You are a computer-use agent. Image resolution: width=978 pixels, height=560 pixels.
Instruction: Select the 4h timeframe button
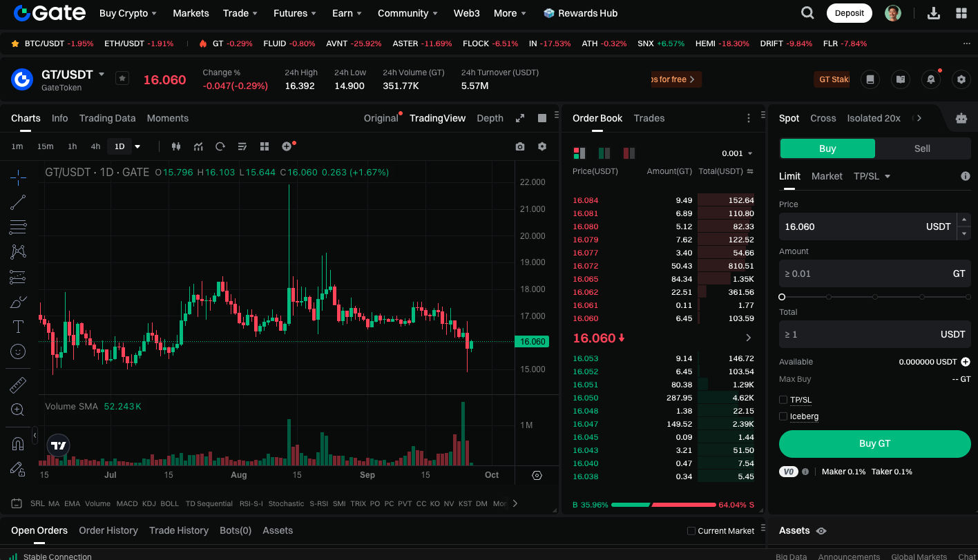(x=95, y=146)
